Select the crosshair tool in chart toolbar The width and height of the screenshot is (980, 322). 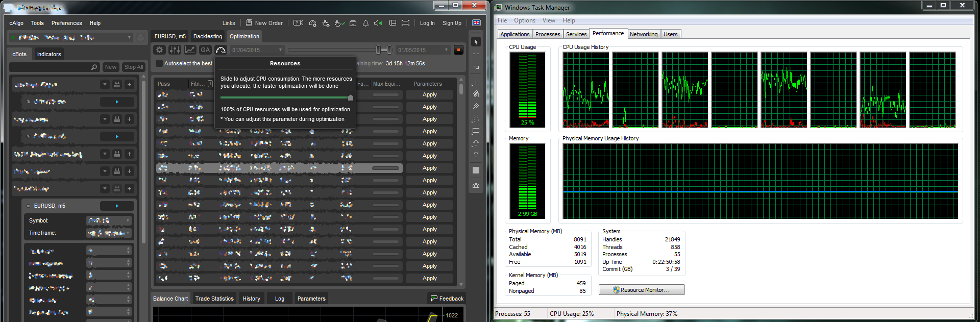point(476,54)
